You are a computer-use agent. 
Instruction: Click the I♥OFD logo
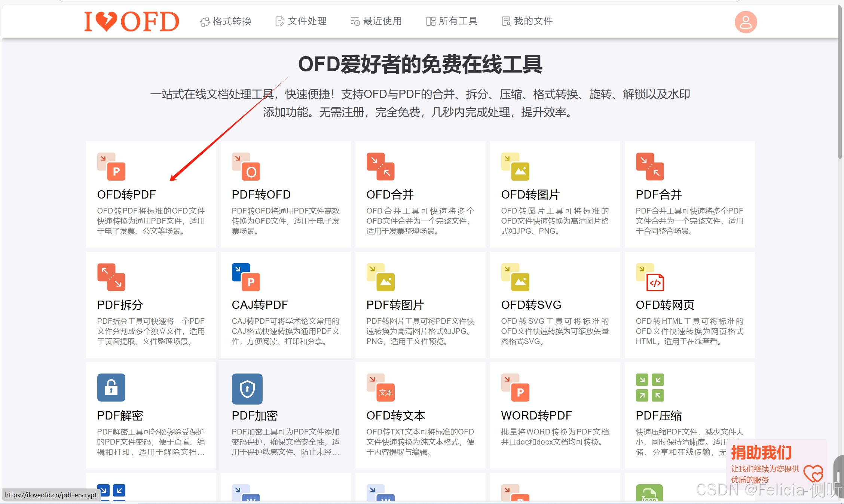click(x=132, y=21)
